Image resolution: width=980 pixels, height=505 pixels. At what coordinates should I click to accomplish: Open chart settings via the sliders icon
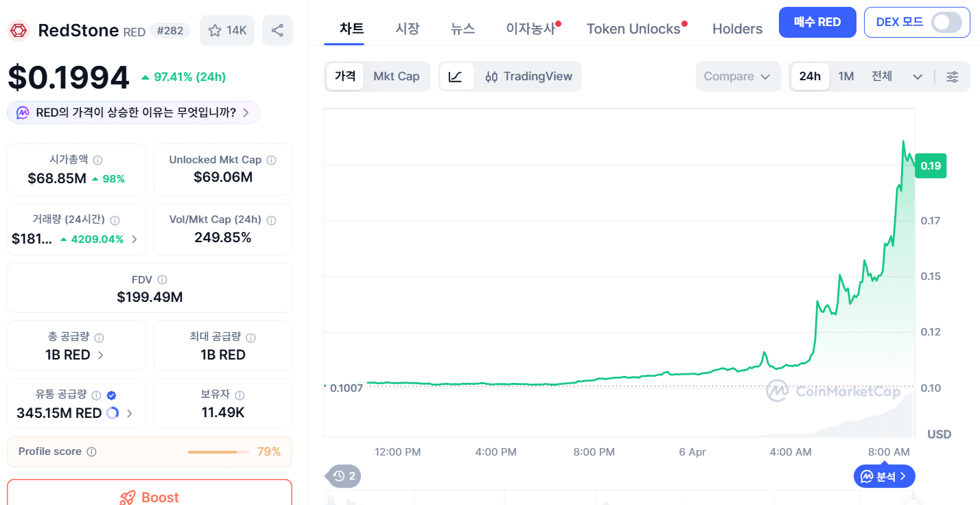click(x=953, y=76)
